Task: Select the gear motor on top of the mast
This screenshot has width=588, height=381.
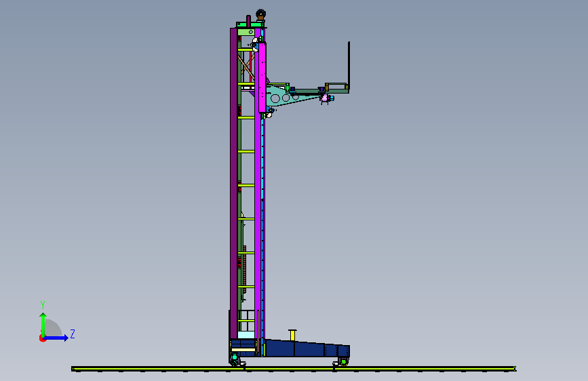Action: click(260, 15)
